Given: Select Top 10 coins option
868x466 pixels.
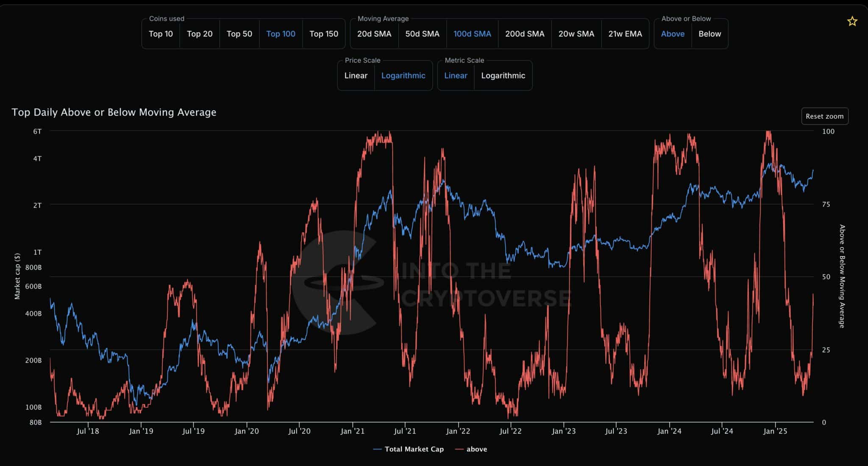Looking at the screenshot, I should (x=161, y=34).
